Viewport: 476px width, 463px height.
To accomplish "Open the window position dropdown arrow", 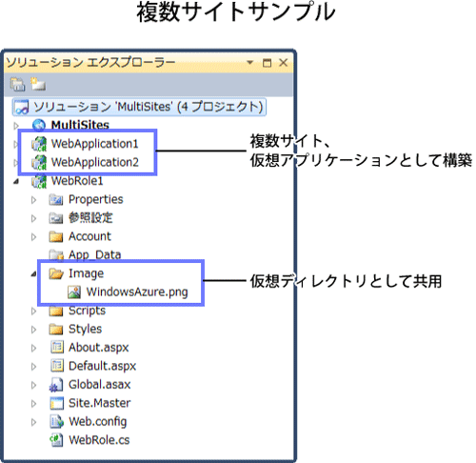I will (x=249, y=62).
